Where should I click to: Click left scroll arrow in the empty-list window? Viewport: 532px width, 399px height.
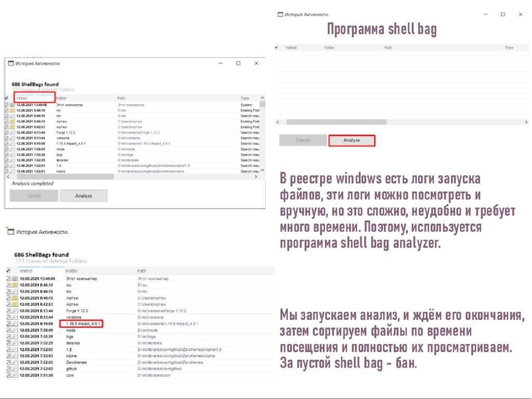[x=278, y=122]
